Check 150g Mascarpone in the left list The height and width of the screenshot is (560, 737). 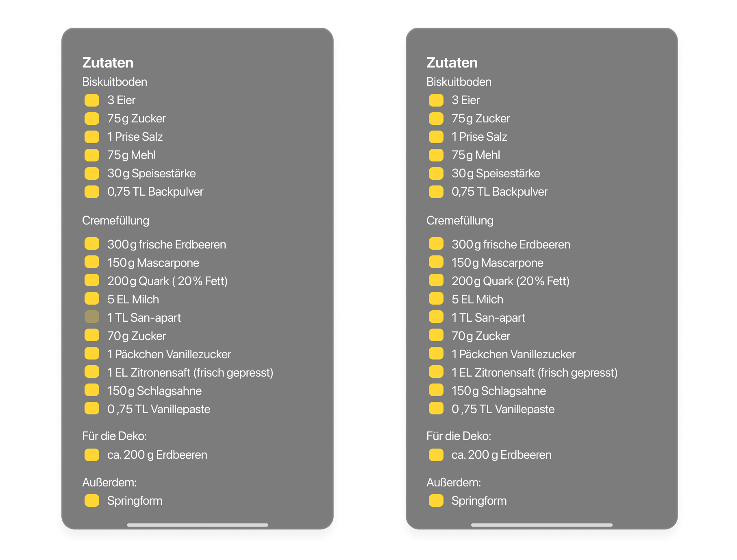[92, 262]
